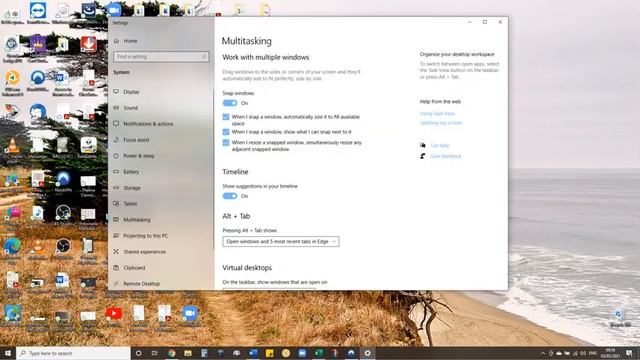Go to Notifications & actions settings

[x=148, y=124]
